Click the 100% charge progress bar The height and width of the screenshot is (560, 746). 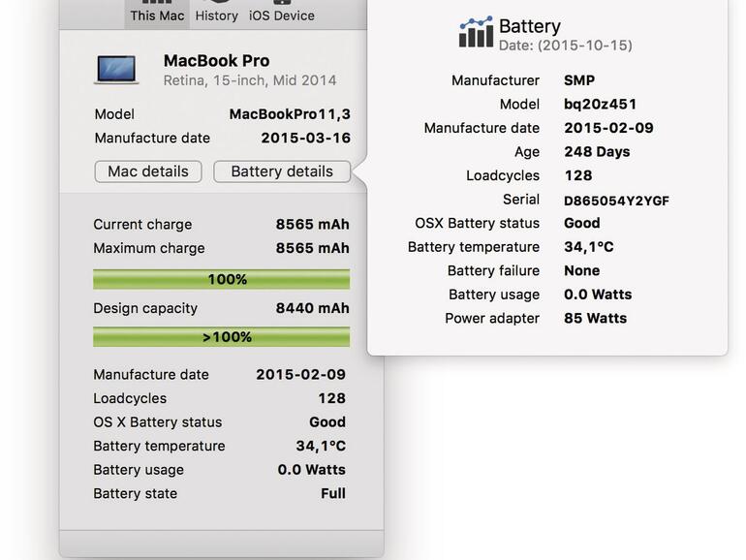click(x=221, y=279)
